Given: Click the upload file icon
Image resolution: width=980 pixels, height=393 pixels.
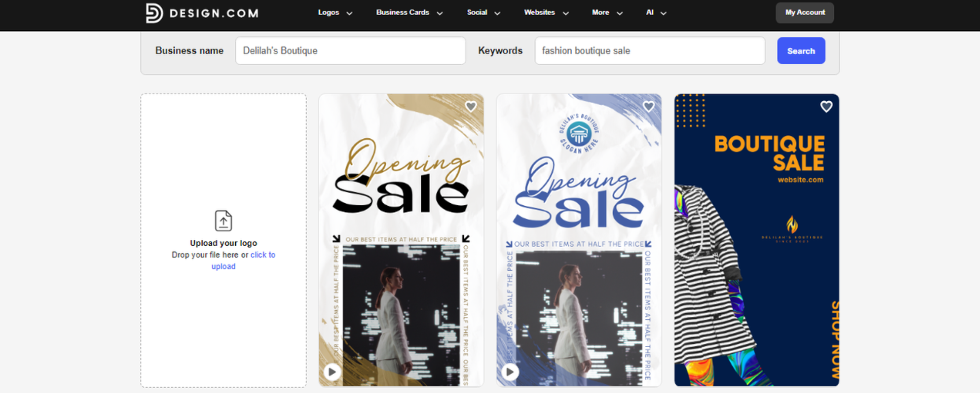Looking at the screenshot, I should (x=223, y=220).
